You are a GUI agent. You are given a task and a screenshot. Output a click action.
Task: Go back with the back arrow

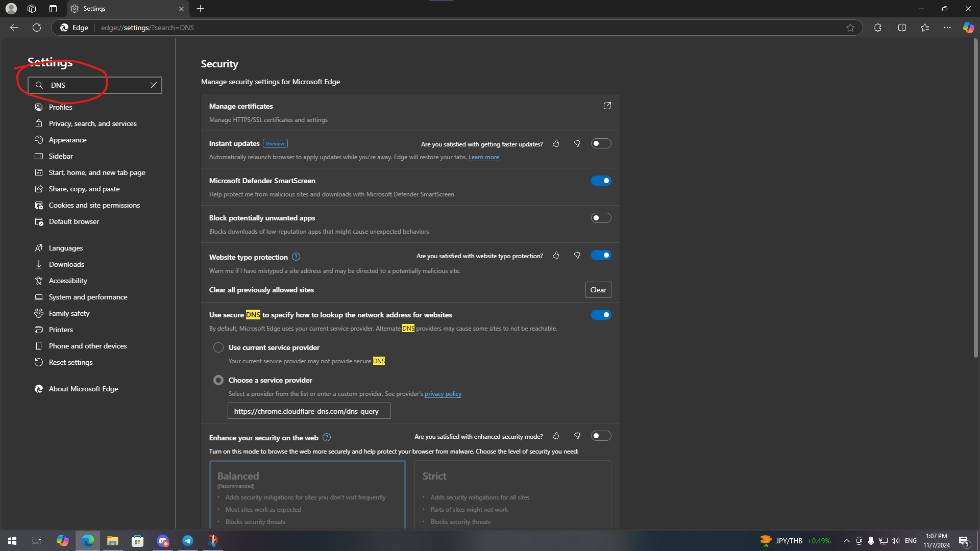(14, 28)
